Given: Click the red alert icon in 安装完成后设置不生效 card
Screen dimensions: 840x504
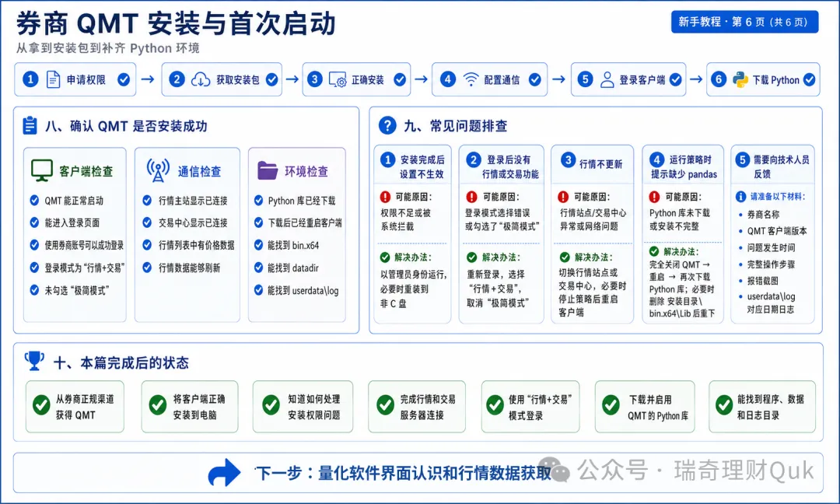Looking at the screenshot, I should pyautogui.click(x=385, y=197).
